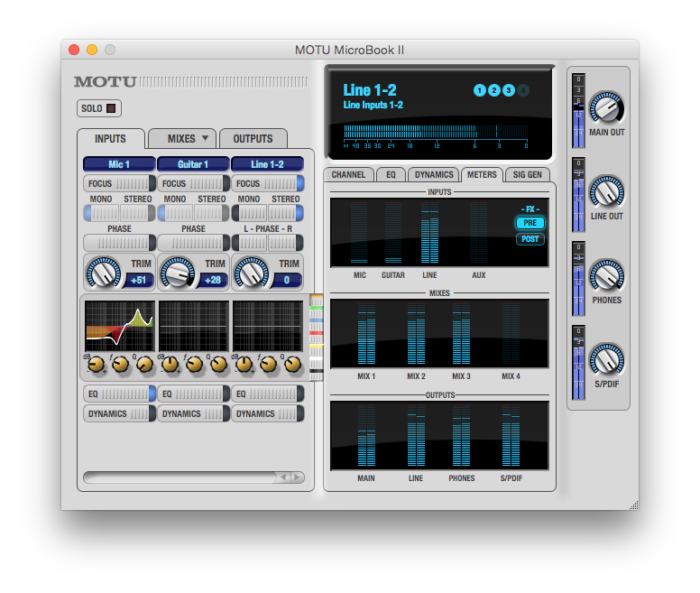700x593 pixels.
Task: Switch Line 1-2 to MONO
Action: (x=248, y=213)
